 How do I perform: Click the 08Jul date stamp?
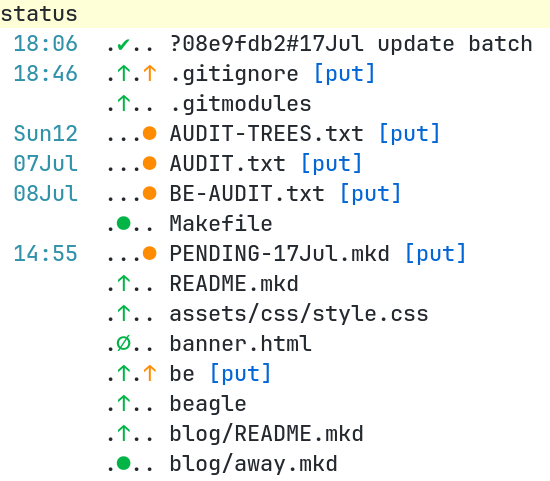click(45, 193)
